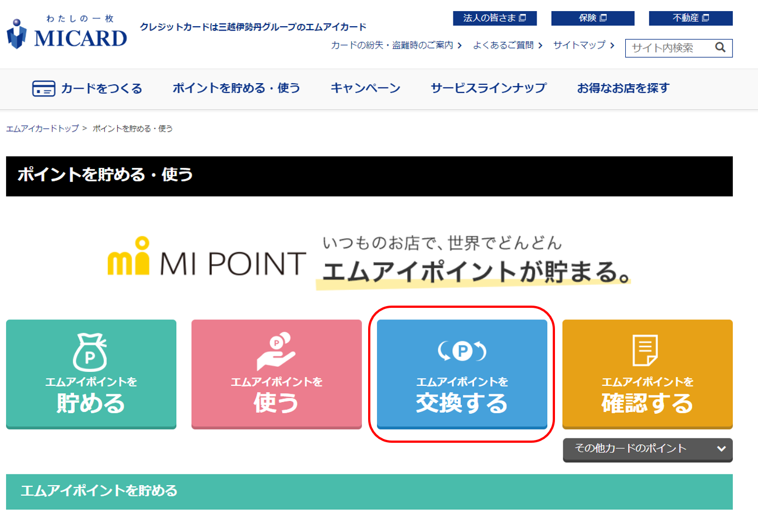Click the point exchange arrows icon
758x532 pixels.
coord(462,351)
